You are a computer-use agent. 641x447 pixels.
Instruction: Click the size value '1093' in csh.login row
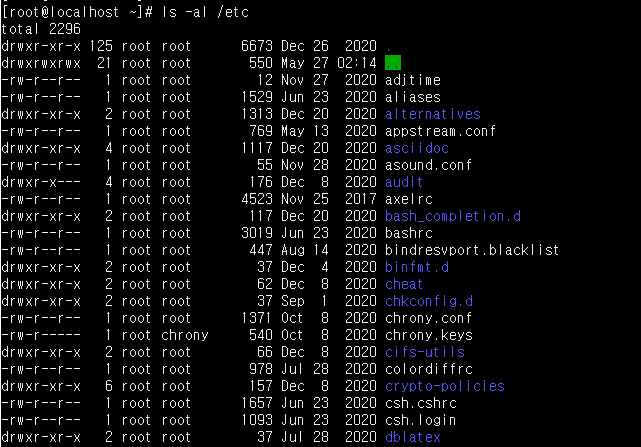(257, 420)
